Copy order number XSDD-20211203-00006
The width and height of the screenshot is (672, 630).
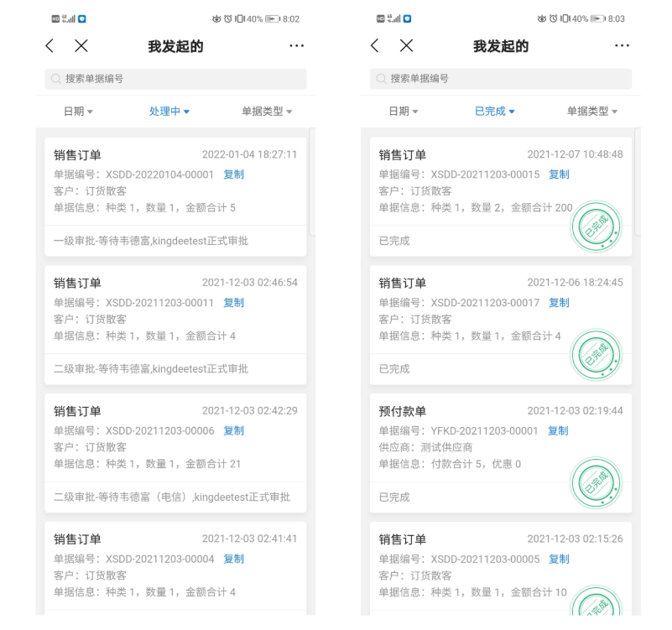coord(233,430)
